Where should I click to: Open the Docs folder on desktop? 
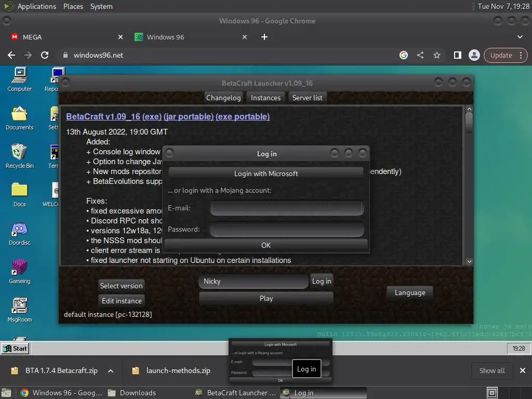click(x=20, y=195)
